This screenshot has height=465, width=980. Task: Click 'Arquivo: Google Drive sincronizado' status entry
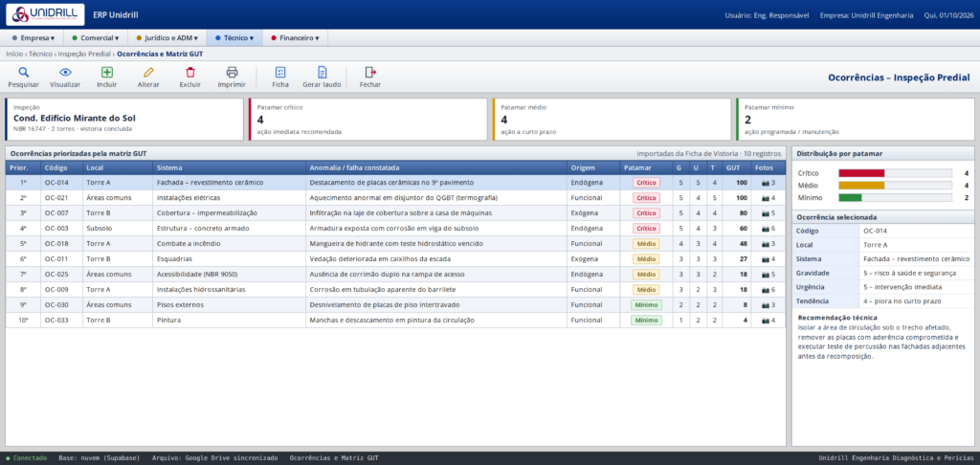tap(215, 458)
